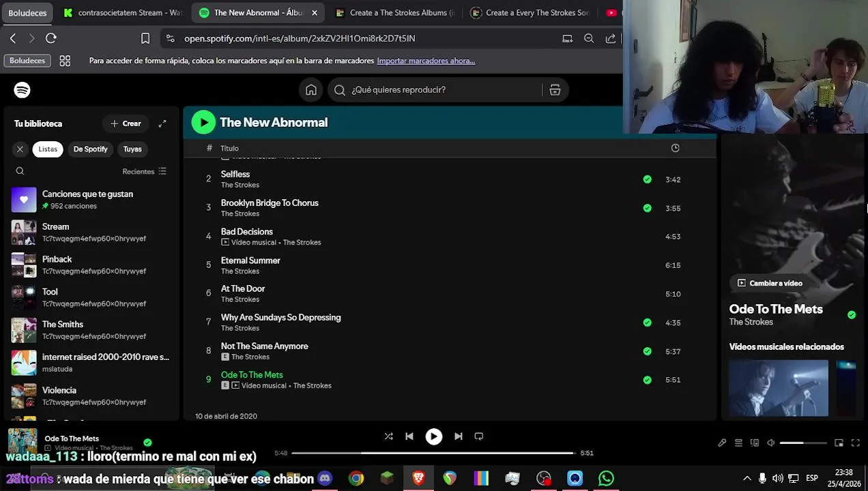The width and height of the screenshot is (868, 491).
Task: Click Importar marcadores ahora link
Action: [x=426, y=61]
